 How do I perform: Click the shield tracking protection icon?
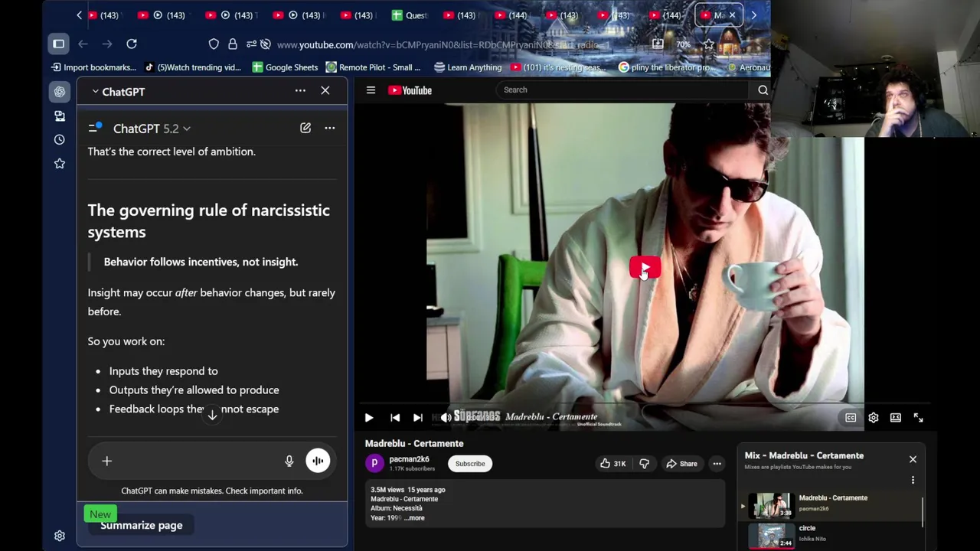[214, 44]
